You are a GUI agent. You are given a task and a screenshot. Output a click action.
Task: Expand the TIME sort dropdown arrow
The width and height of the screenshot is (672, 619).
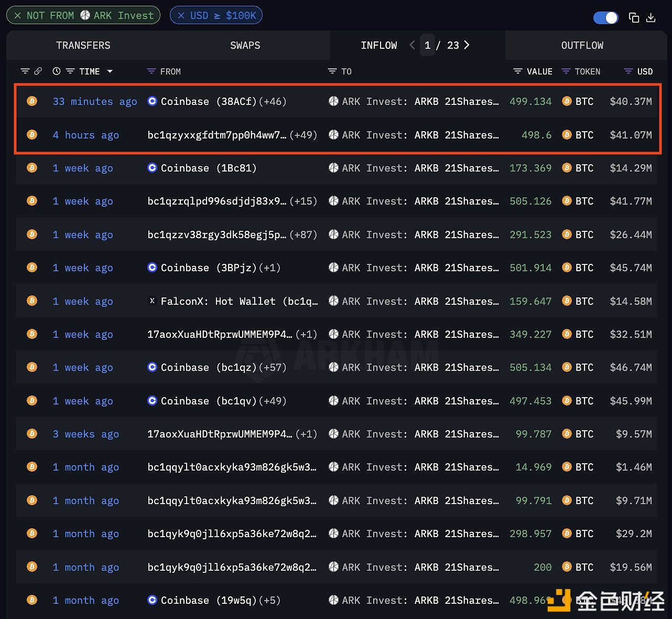110,71
